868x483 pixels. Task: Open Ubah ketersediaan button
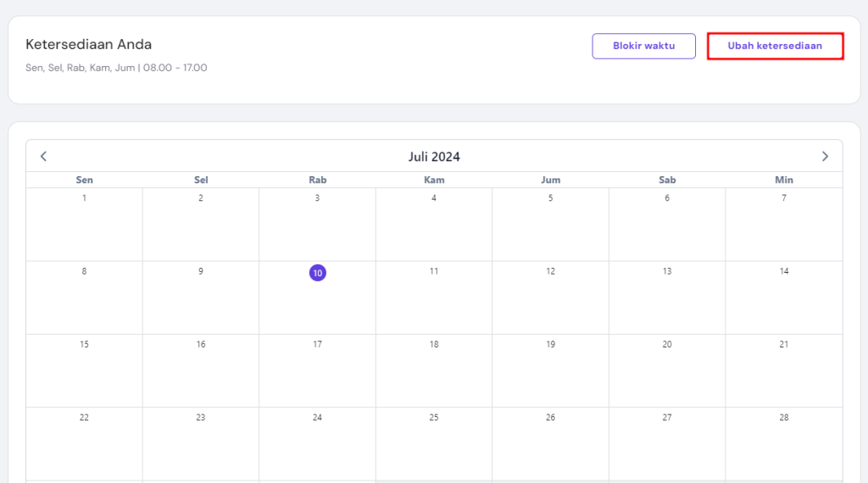click(x=775, y=46)
